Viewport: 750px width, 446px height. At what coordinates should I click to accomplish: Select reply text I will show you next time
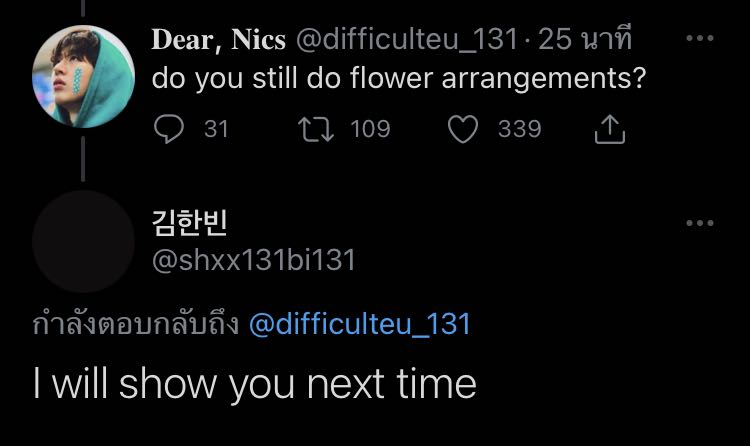[x=254, y=385]
